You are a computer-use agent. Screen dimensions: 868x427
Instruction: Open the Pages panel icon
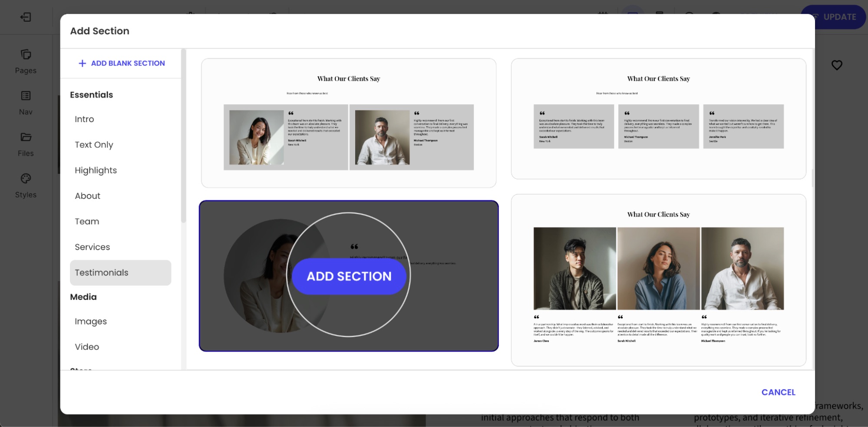(x=26, y=54)
